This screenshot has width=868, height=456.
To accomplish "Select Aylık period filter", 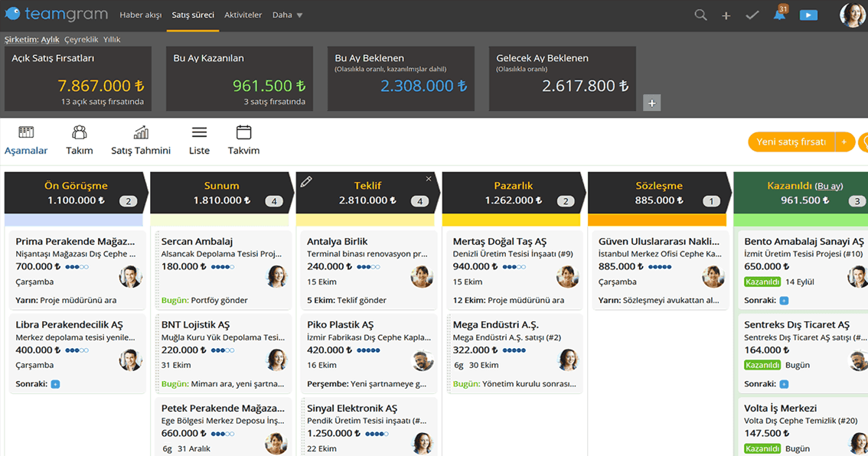I will (x=50, y=39).
